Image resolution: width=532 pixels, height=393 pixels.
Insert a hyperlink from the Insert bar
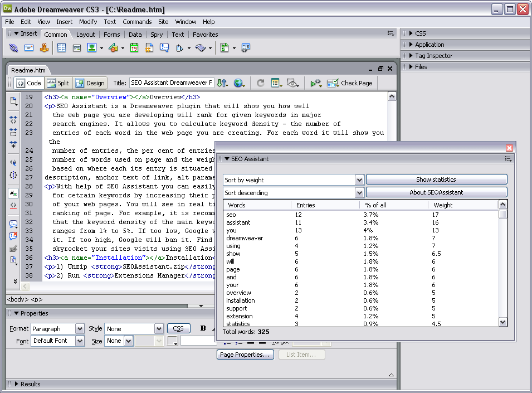pos(13,48)
